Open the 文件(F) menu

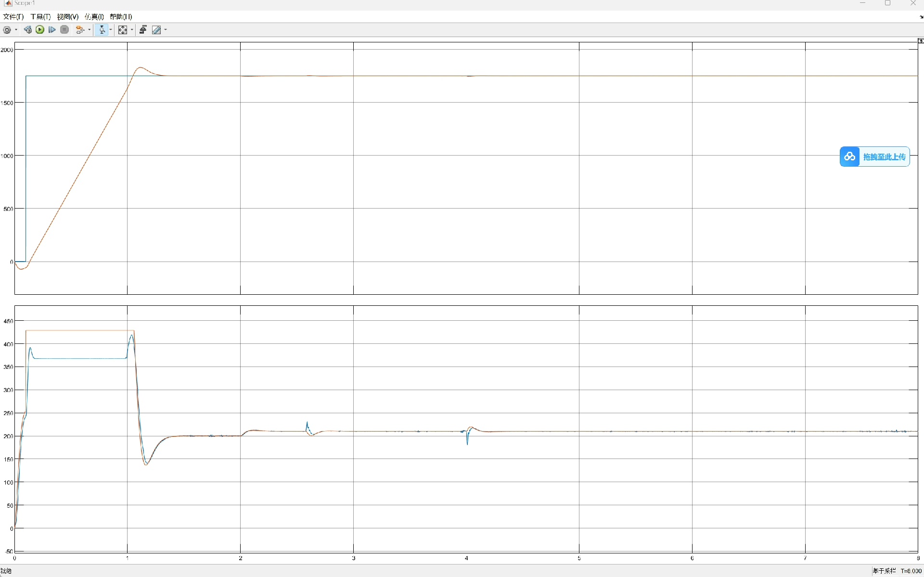tap(13, 16)
